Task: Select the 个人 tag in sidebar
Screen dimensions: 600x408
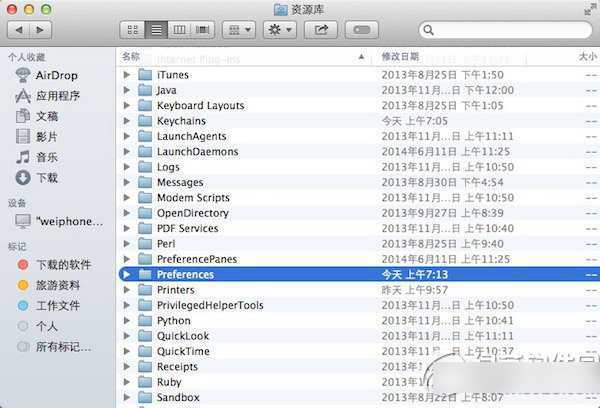Action: [38, 326]
